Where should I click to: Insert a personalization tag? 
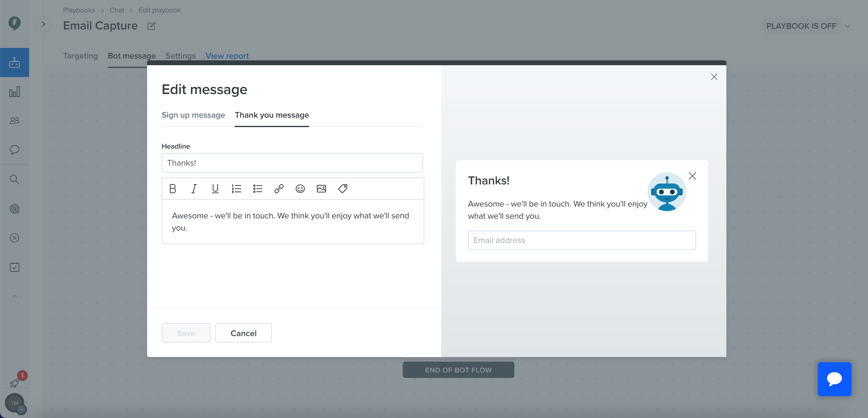(343, 188)
